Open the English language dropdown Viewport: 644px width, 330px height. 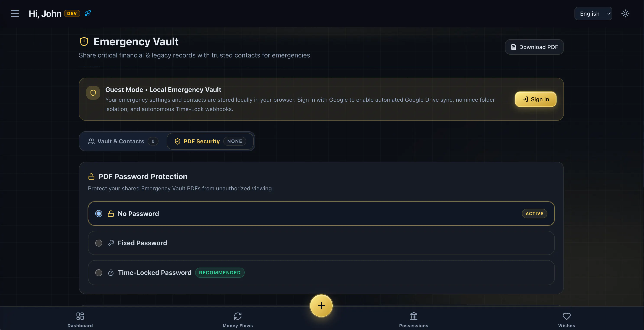click(593, 13)
